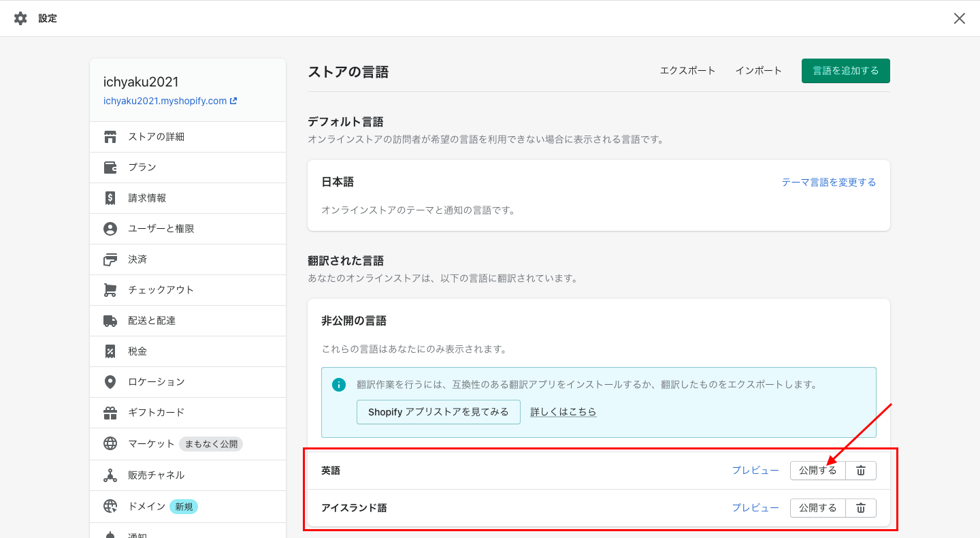980x538 pixels.
Task: Click the gift icon beside ギフトカード
Action: [110, 413]
